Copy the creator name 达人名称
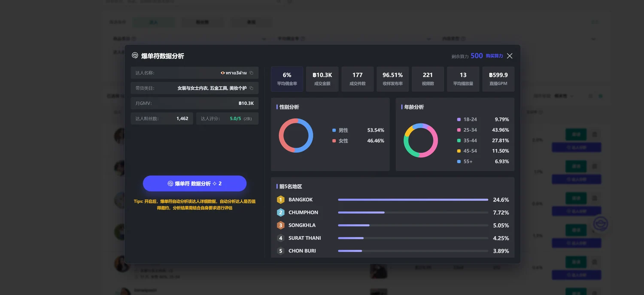This screenshot has width=644, height=295. pos(252,73)
